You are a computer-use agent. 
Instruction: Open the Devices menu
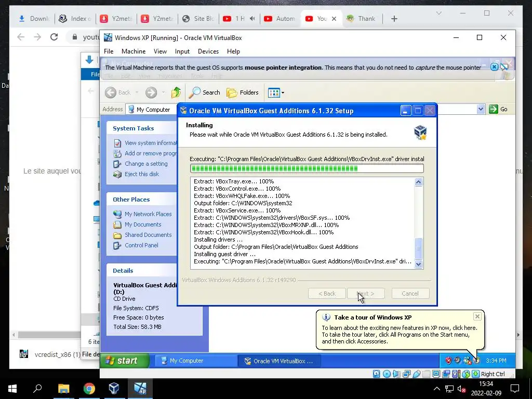click(208, 51)
